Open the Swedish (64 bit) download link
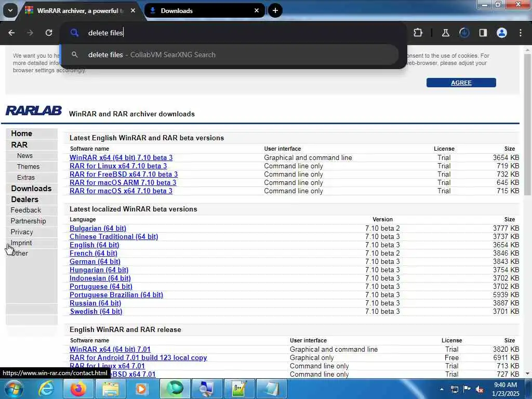 click(x=96, y=312)
